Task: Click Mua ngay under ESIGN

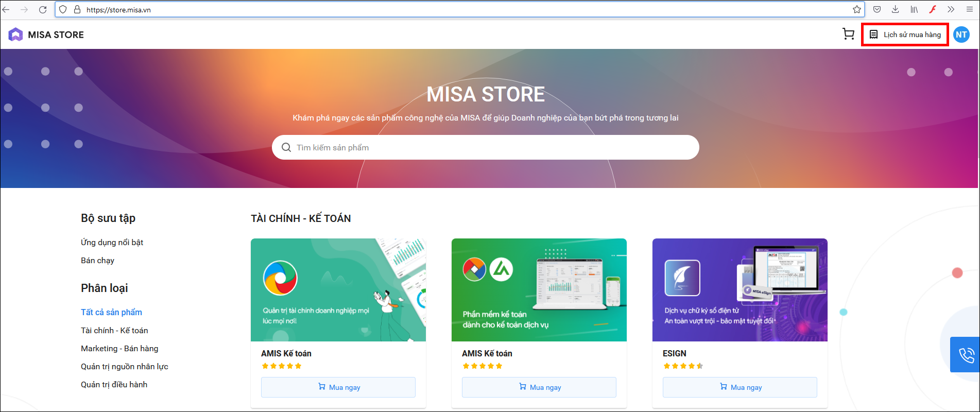Action: pyautogui.click(x=740, y=387)
